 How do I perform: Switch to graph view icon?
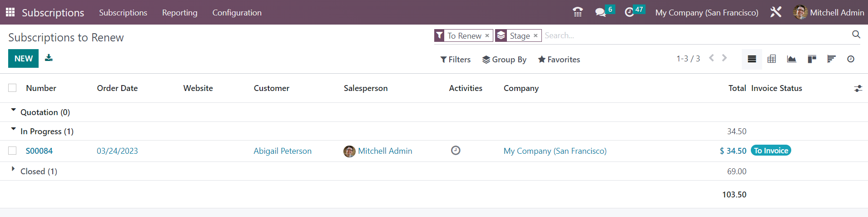click(x=791, y=59)
